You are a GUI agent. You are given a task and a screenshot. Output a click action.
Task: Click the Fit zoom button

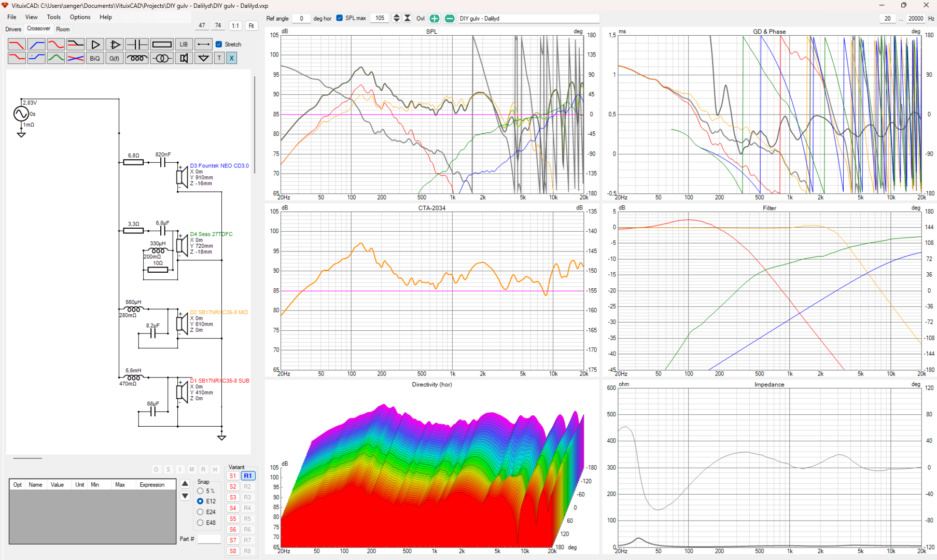click(x=251, y=25)
